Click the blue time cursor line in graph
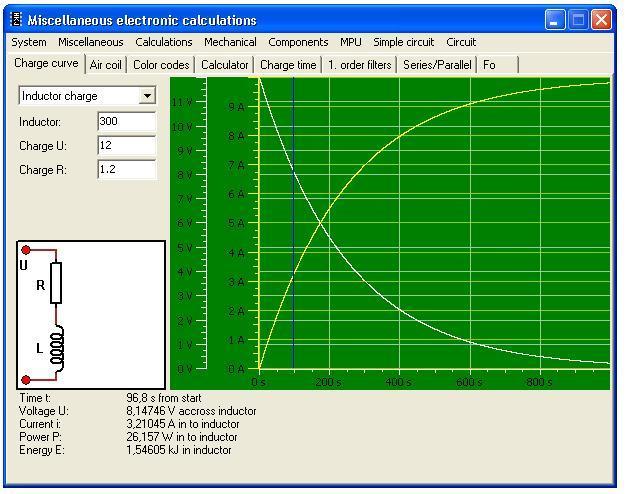 [293, 223]
